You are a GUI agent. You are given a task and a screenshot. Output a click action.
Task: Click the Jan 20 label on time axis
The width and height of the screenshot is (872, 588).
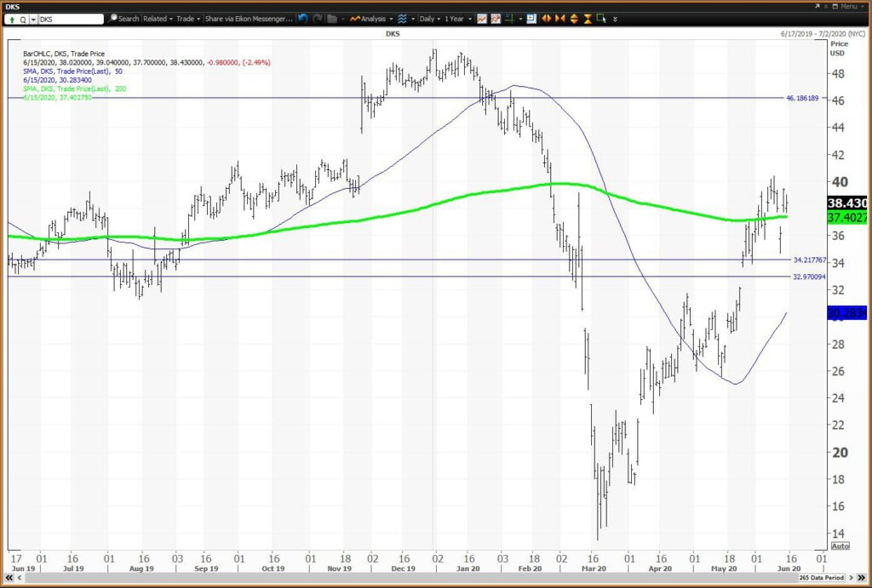[x=468, y=568]
